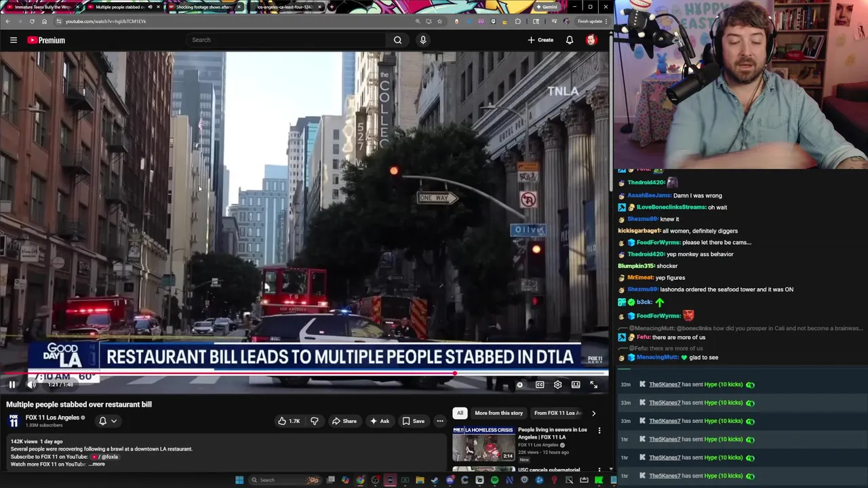Open the browser extensions puzzle icon
The width and height of the screenshot is (868, 488).
click(518, 21)
